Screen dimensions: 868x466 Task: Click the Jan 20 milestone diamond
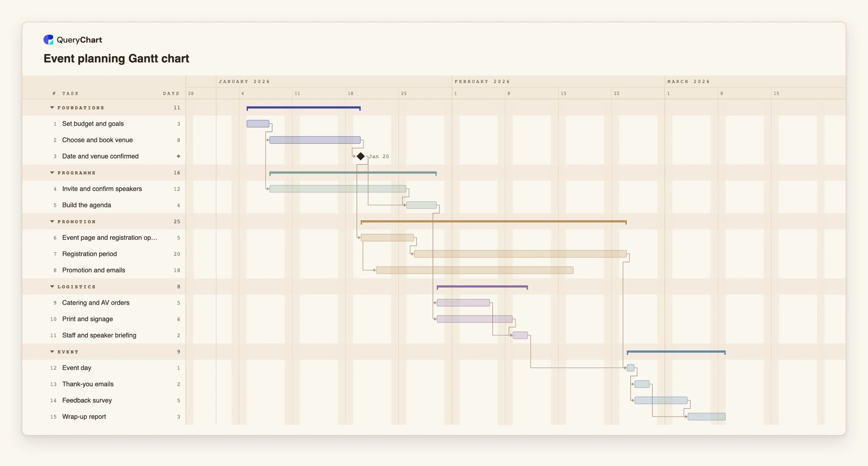(x=361, y=156)
